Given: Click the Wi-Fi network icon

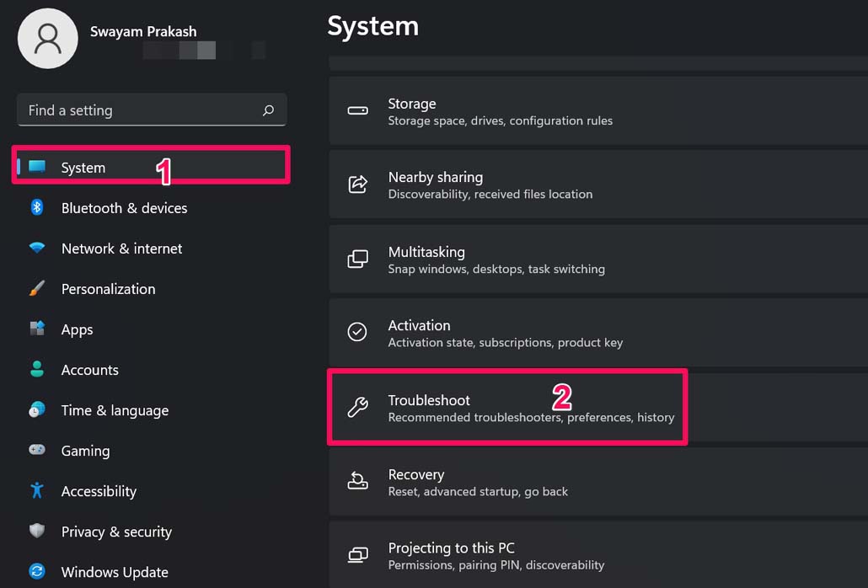Looking at the screenshot, I should (x=37, y=249).
